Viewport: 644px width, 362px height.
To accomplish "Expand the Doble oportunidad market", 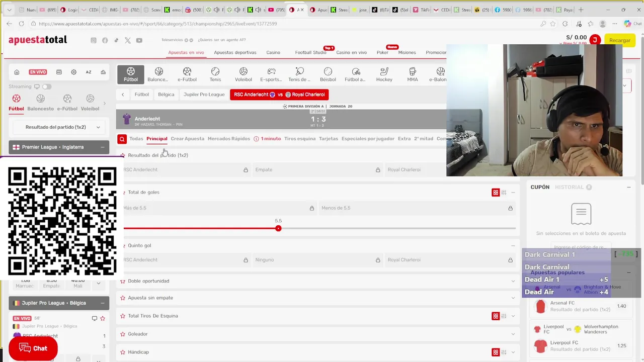I will click(x=513, y=281).
